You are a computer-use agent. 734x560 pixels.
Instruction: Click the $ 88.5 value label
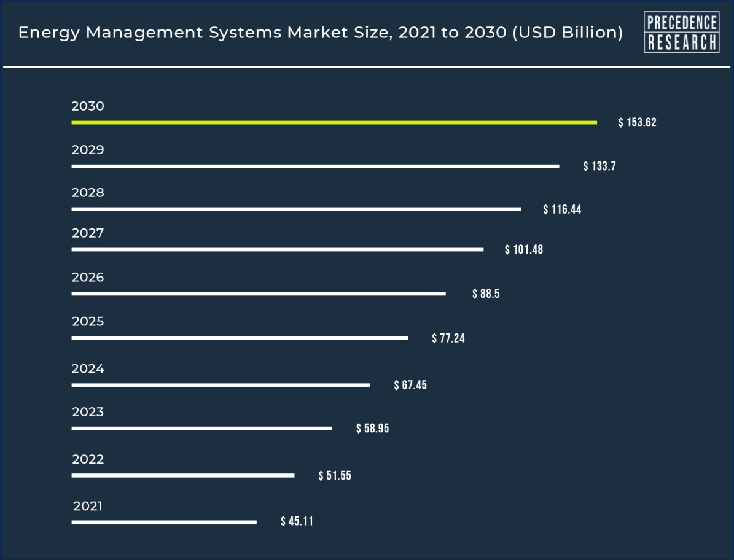click(x=486, y=294)
